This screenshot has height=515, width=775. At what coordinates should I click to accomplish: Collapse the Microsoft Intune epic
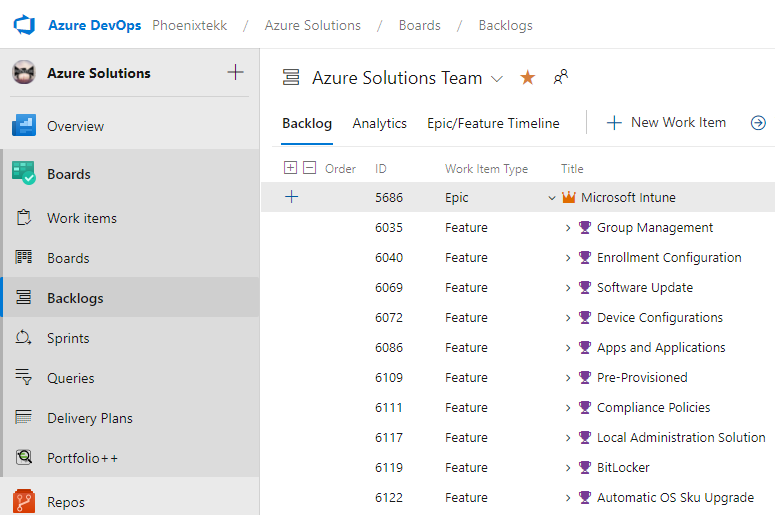552,198
